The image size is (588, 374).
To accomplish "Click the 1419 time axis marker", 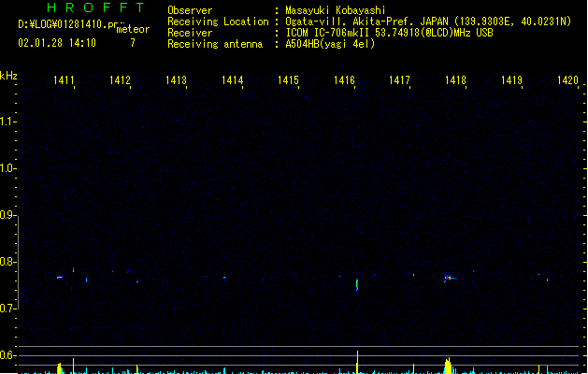I will coord(511,80).
